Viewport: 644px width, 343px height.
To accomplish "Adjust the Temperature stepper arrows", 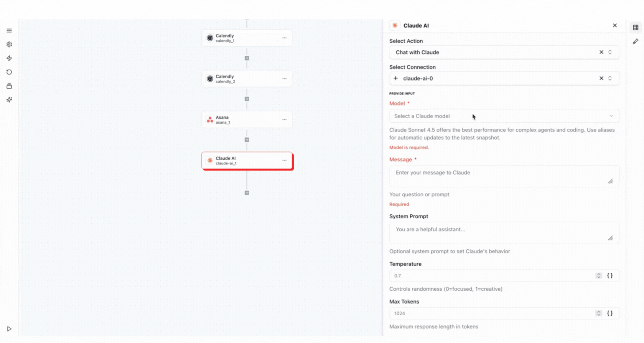I will coord(598,276).
